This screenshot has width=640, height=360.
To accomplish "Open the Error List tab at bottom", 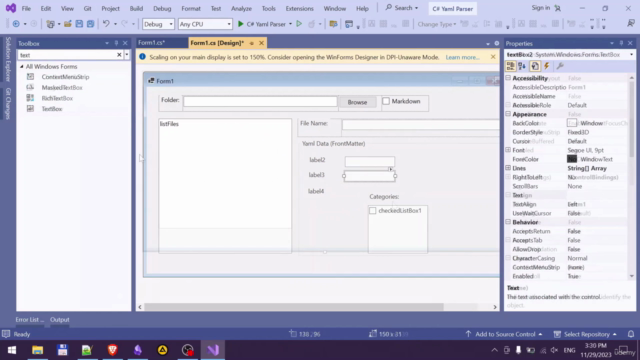I will click(x=29, y=320).
